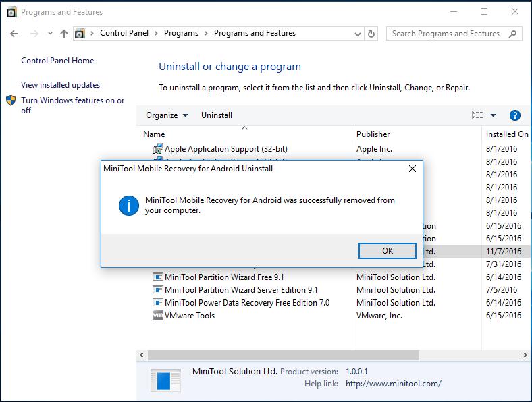This screenshot has height=402, width=532.
Task: Click the Uninstall toolbar button
Action: 217,115
